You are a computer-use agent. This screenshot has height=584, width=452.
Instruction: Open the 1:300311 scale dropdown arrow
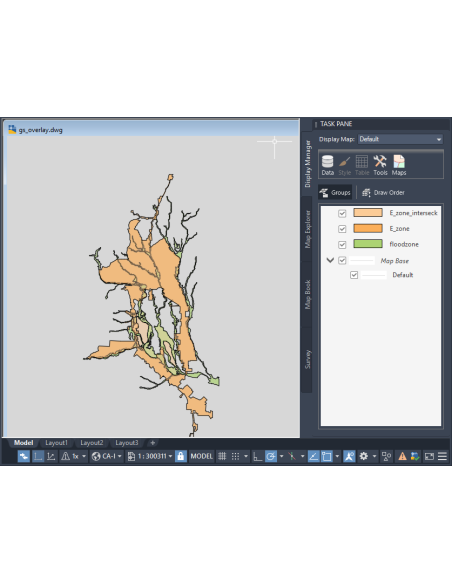[x=170, y=456]
